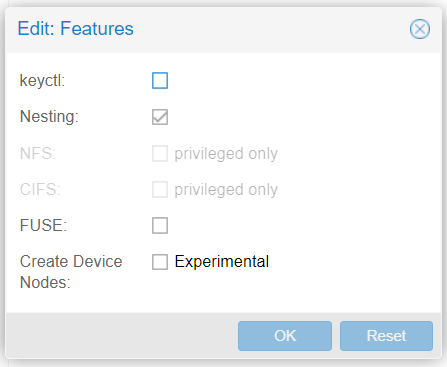The width and height of the screenshot is (447, 367).
Task: Click the Create Device Nodes label
Action: click(71, 272)
